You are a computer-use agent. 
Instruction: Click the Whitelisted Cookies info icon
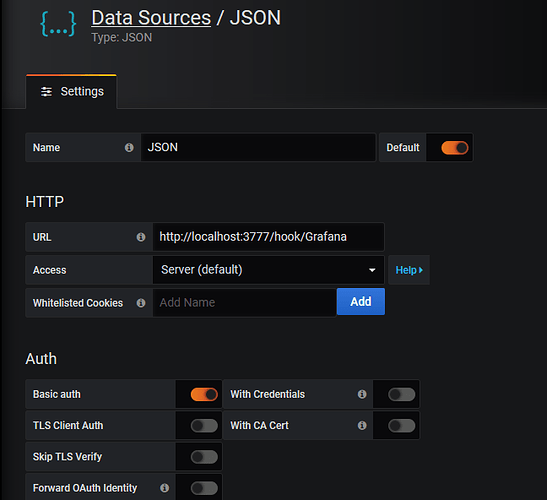141,303
